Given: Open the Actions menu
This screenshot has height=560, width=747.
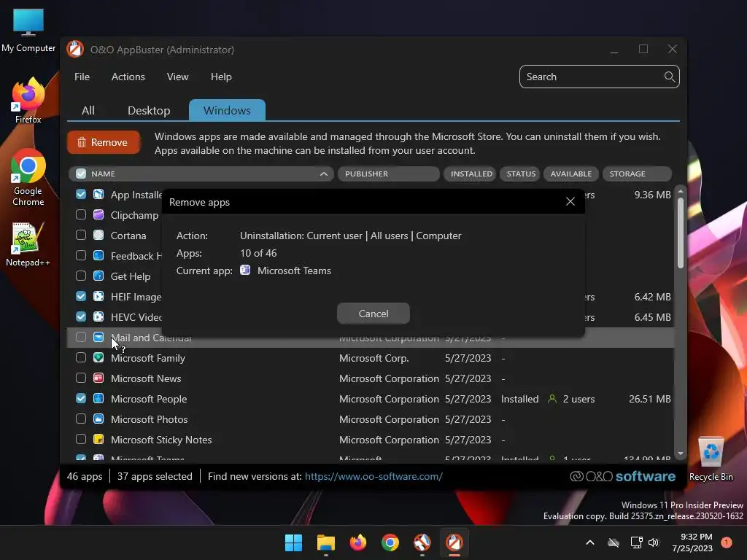Looking at the screenshot, I should 128,77.
